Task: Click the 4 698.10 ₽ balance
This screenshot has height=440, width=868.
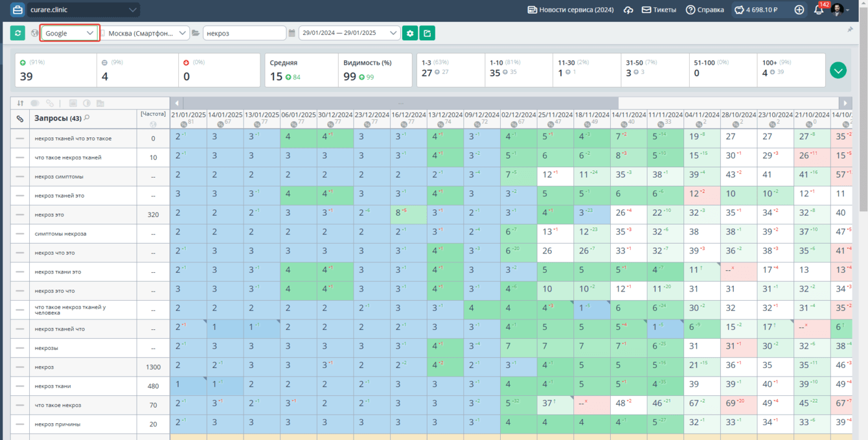Action: 762,10
